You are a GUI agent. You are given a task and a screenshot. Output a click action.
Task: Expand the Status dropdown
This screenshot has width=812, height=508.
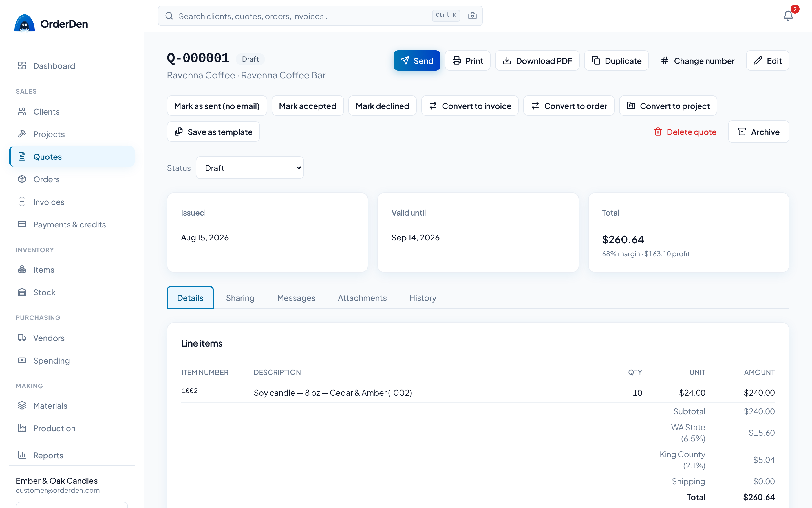(x=250, y=168)
